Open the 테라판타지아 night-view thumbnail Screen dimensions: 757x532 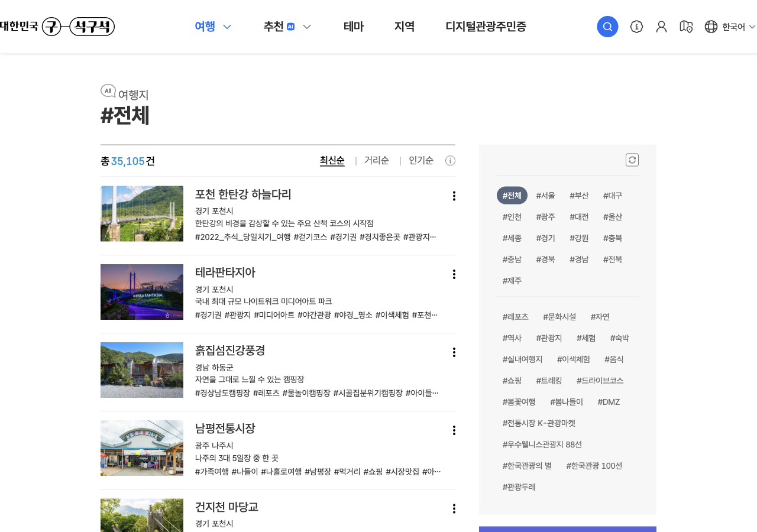(x=142, y=292)
